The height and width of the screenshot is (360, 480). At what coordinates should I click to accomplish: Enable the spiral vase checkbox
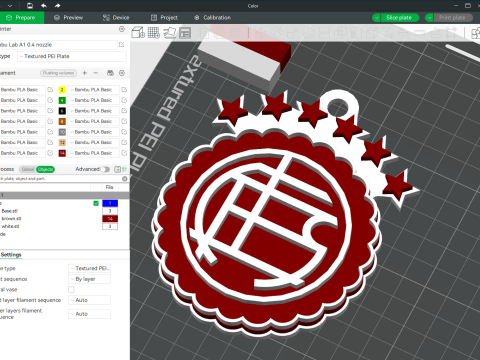tap(71, 289)
